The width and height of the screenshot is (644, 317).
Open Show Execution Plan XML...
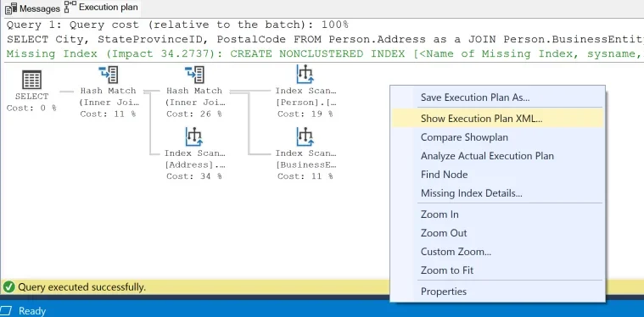point(497,119)
